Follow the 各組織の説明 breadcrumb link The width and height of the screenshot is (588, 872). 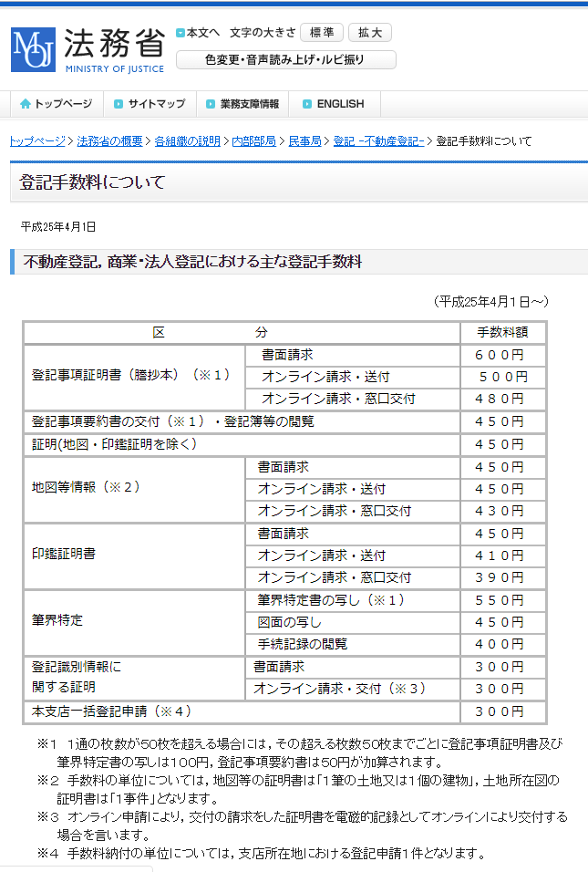(187, 141)
